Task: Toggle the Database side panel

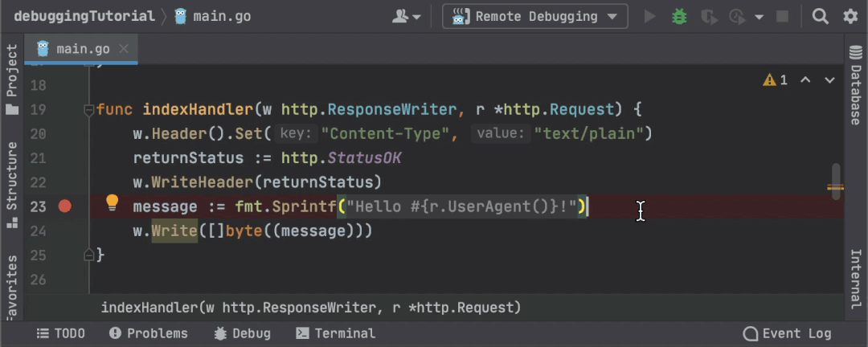Action: [x=857, y=86]
